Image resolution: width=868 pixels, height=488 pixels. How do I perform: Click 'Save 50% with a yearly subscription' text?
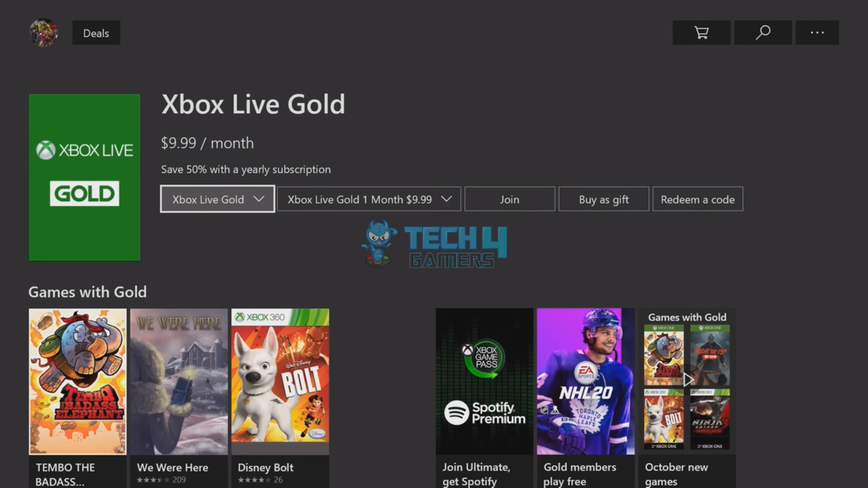[246, 169]
